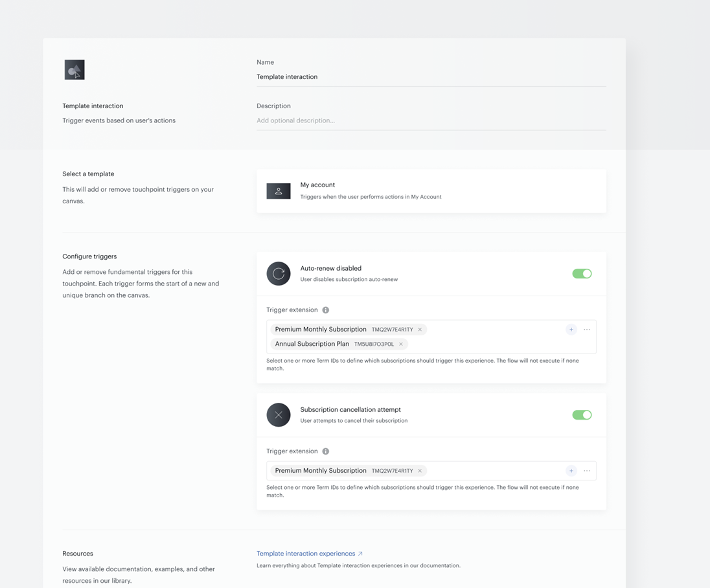Image resolution: width=710 pixels, height=588 pixels.
Task: Click the My account user icon
Action: pos(279,191)
